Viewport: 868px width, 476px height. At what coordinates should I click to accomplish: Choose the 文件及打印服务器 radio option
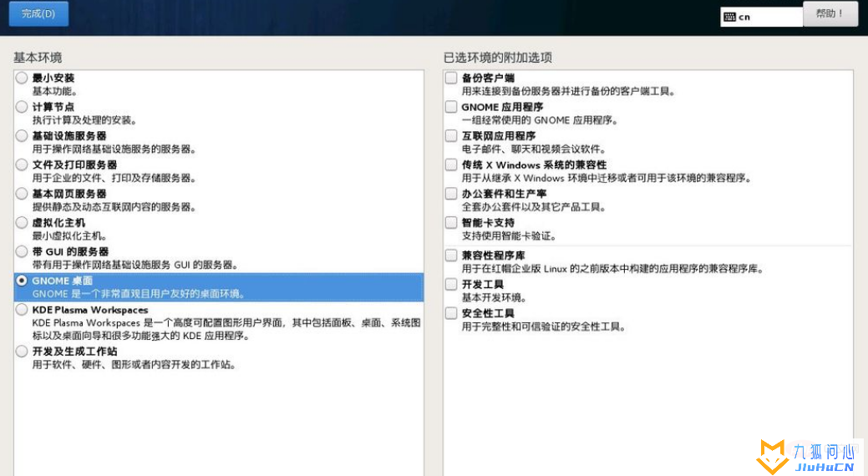click(x=22, y=165)
